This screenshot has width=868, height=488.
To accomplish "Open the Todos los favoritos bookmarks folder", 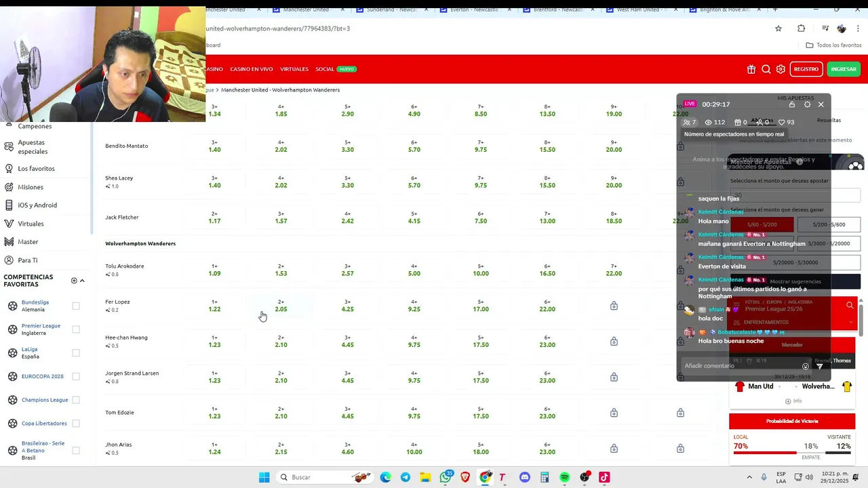I will (833, 45).
